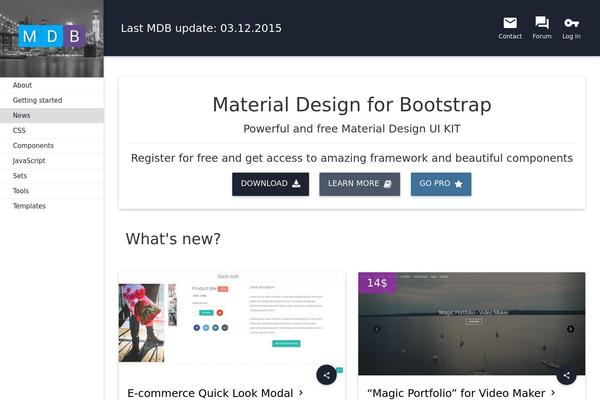The image size is (600, 400).
Task: Open JavaScript in the sidebar
Action: tap(52, 161)
